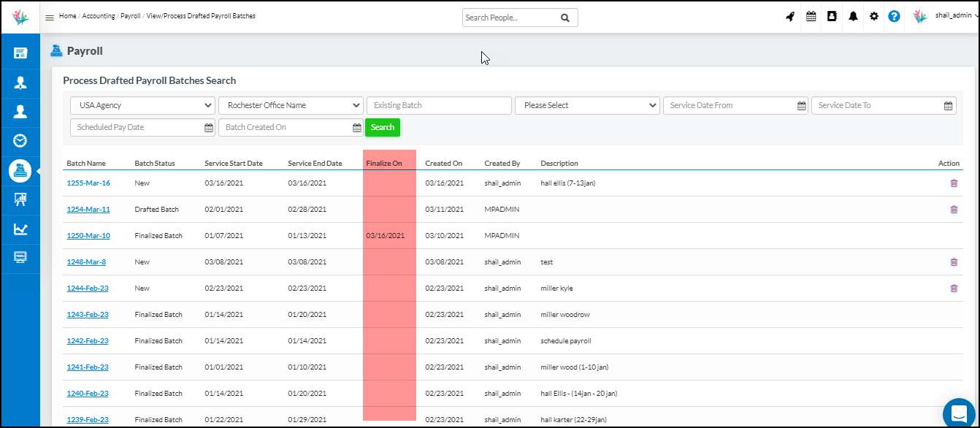Image resolution: width=980 pixels, height=428 pixels.
Task: Expand the USA Agency dropdown
Action: click(x=142, y=105)
